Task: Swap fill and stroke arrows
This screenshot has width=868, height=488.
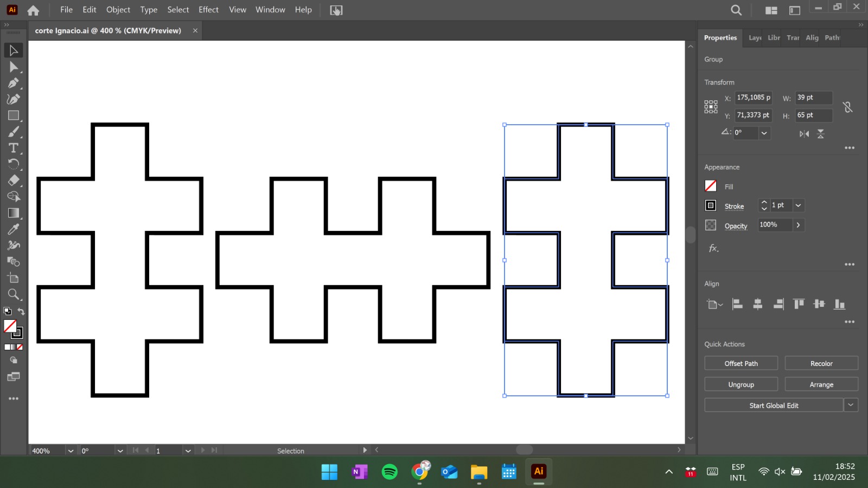Action: tap(21, 311)
